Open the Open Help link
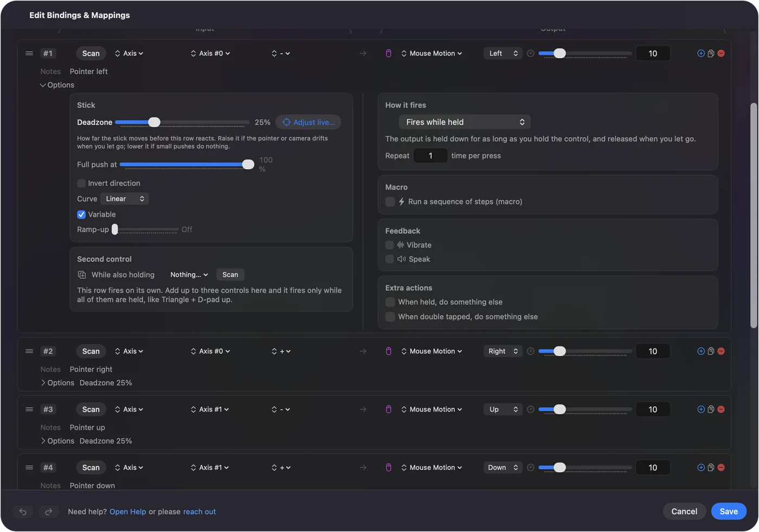Screen dimensions: 759x532 128,512
